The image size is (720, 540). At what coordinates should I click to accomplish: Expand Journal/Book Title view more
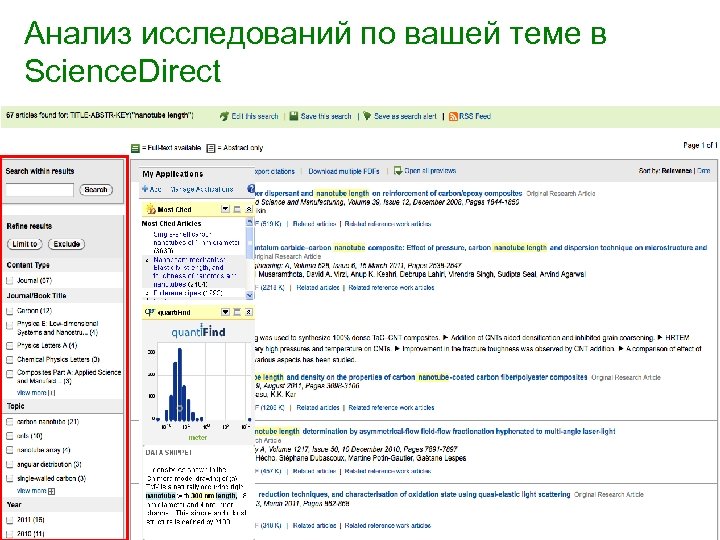coord(36,393)
